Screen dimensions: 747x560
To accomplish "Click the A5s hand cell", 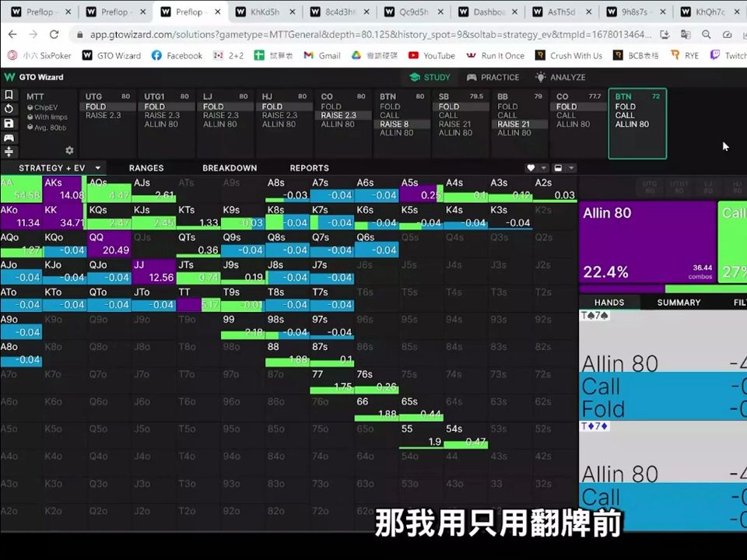I will pos(421,189).
